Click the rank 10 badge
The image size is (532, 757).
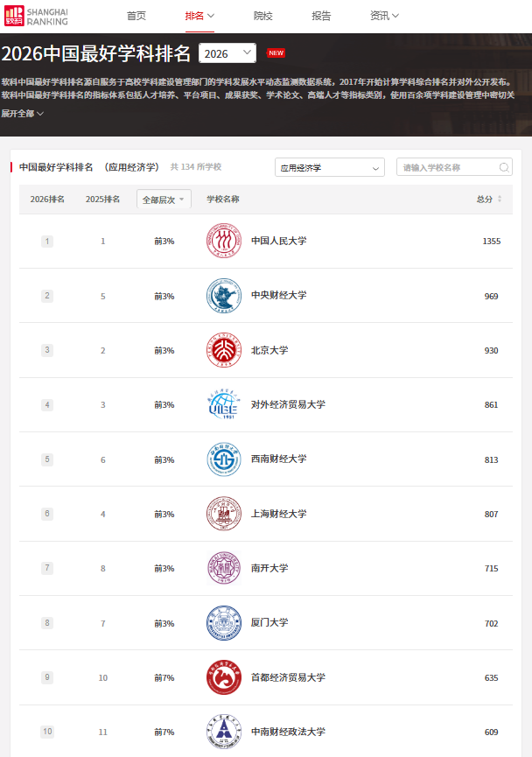(47, 732)
